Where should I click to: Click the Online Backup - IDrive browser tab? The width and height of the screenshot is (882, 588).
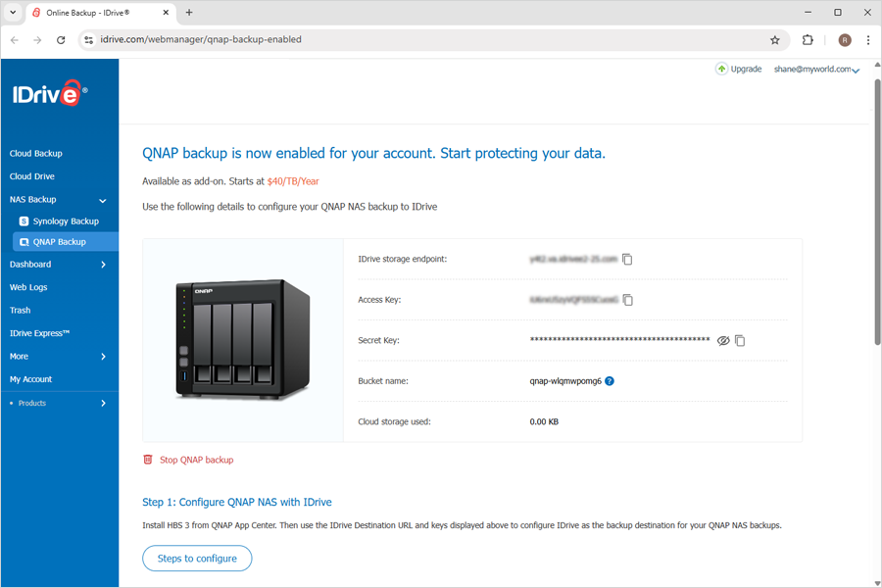[101, 13]
